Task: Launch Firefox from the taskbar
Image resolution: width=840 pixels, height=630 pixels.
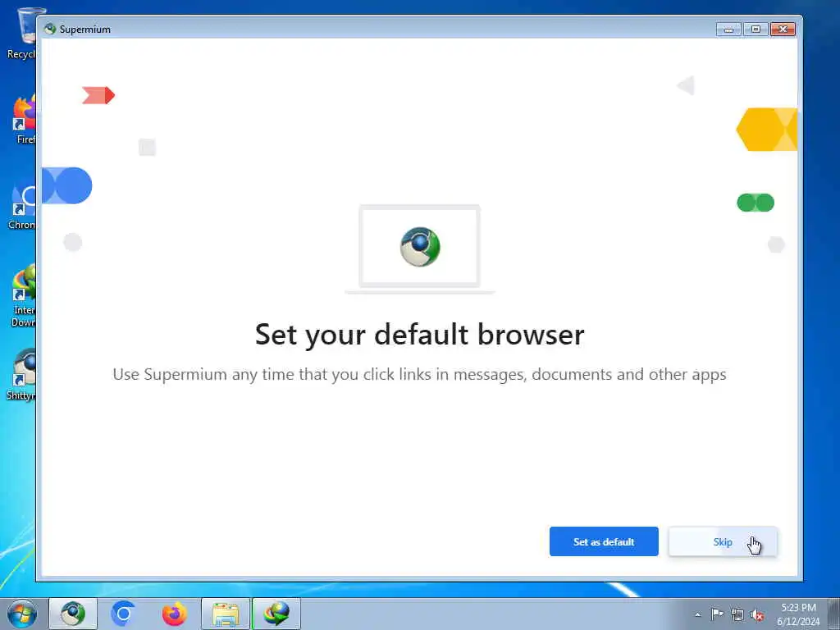Action: [x=174, y=614]
